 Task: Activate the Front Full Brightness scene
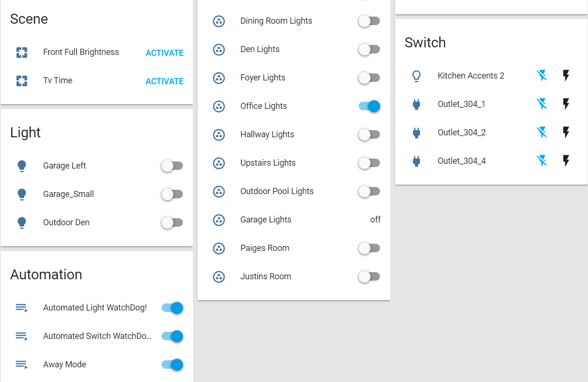pos(164,53)
